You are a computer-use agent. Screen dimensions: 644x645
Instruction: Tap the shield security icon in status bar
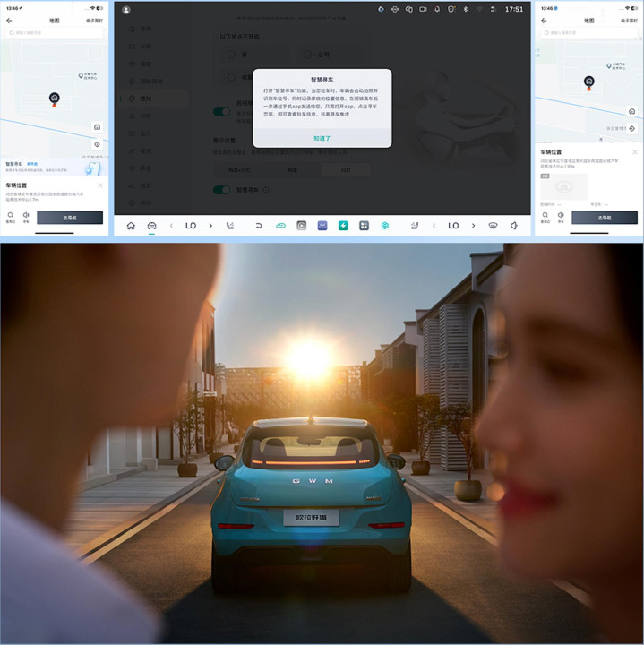pos(451,9)
